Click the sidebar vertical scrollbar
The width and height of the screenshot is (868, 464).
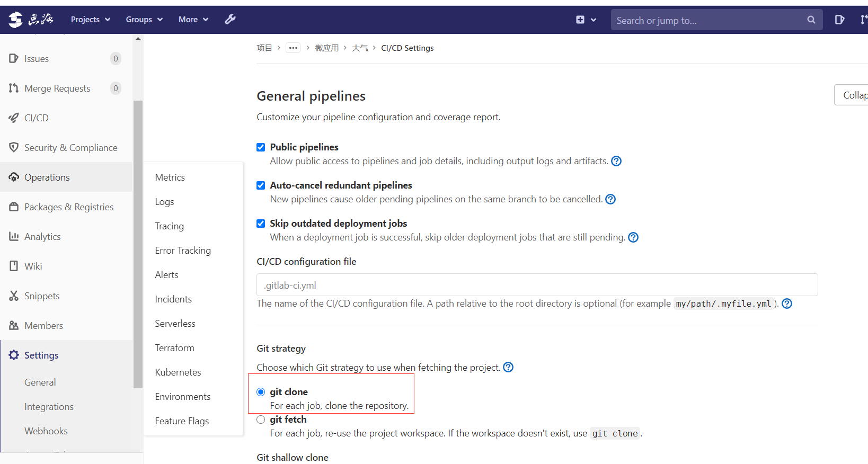pyautogui.click(x=138, y=244)
